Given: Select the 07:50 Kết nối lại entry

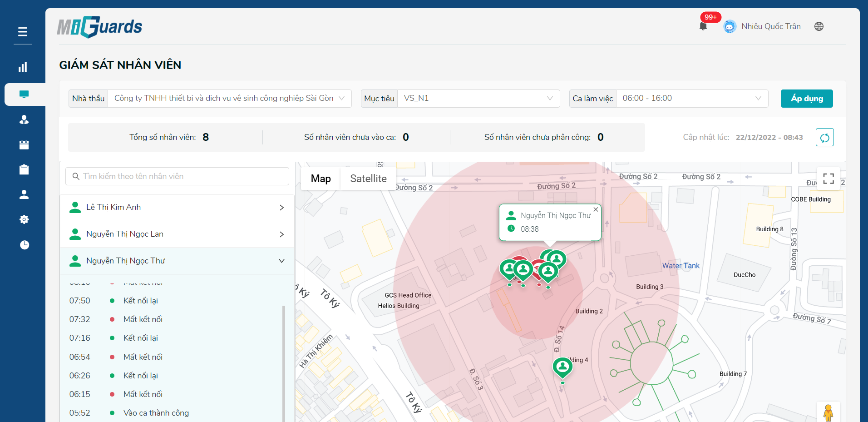Looking at the screenshot, I should pos(171,301).
